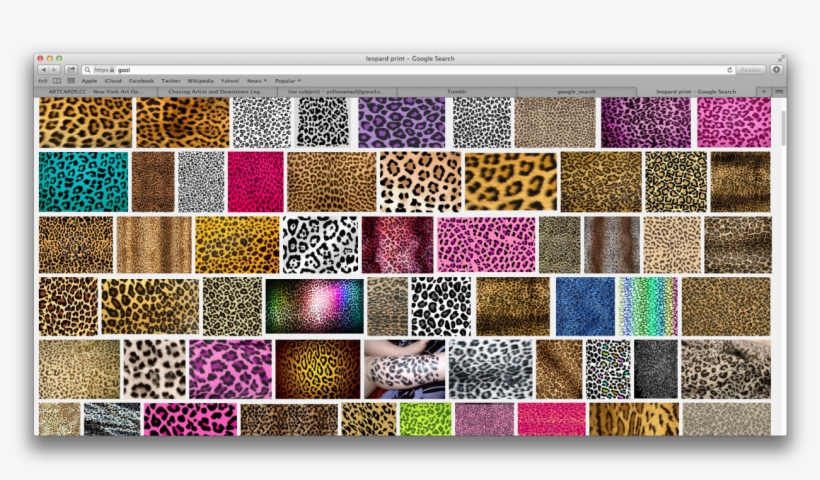Switch to the google_search tab

(576, 92)
